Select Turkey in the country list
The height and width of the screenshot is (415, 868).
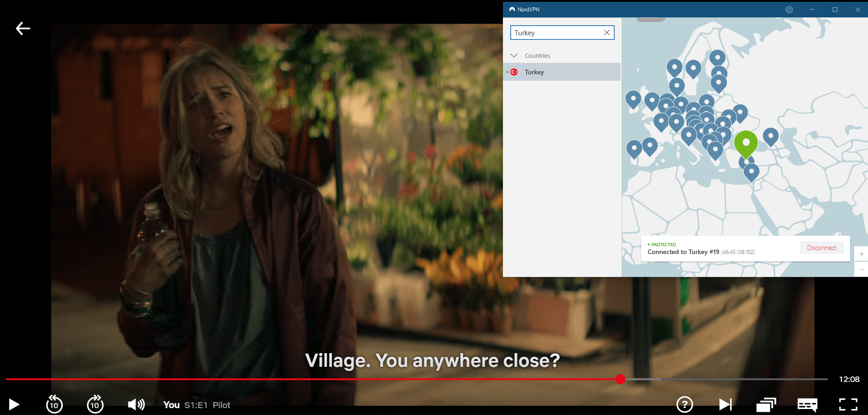coord(562,72)
